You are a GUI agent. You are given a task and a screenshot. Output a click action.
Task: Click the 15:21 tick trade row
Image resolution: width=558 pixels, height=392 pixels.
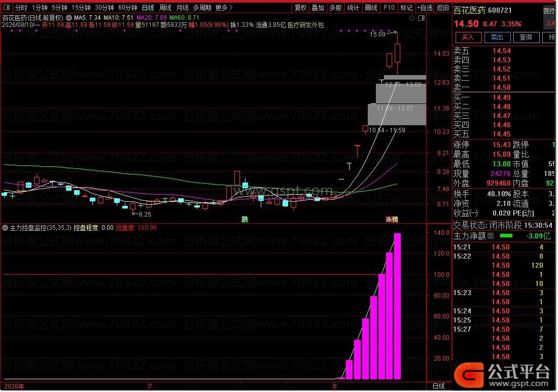pyautogui.click(x=503, y=247)
